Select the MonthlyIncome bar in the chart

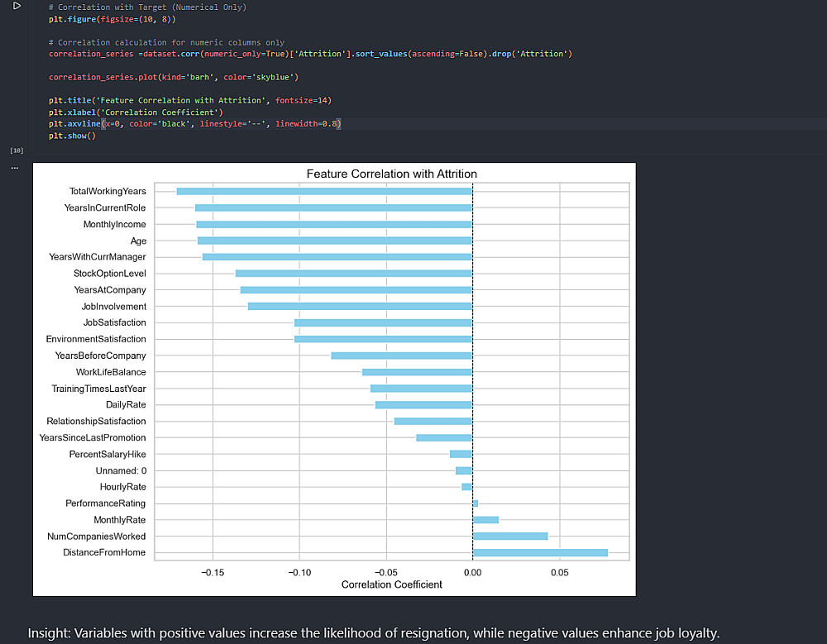point(333,225)
